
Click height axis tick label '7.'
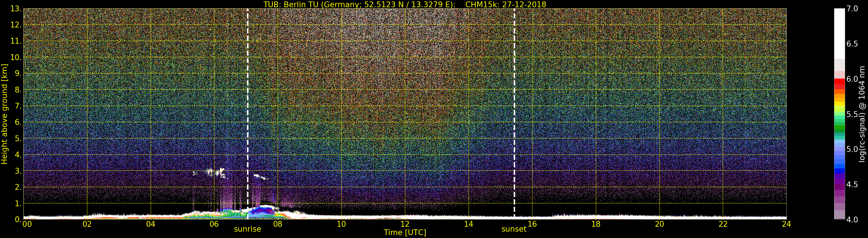pyautogui.click(x=18, y=106)
